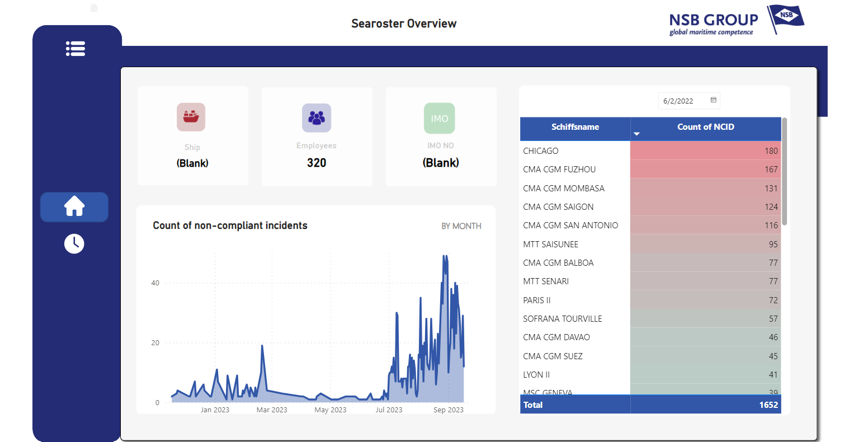Click the BY MONTH chart label
This screenshot has width=868, height=442.
461,226
